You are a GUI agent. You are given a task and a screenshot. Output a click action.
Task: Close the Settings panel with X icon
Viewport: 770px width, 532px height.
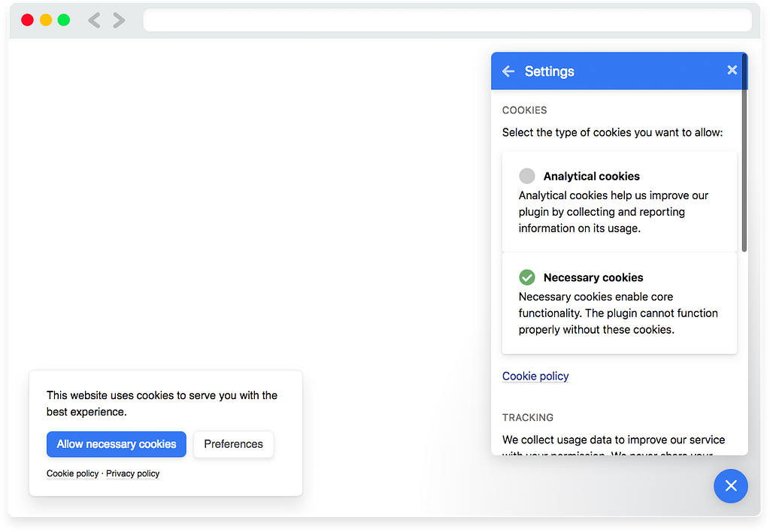tap(732, 70)
